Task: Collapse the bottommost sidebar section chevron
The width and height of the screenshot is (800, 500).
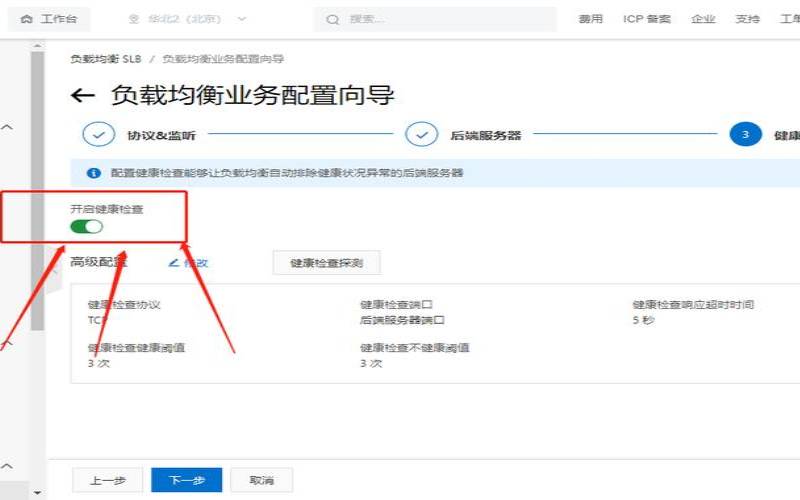Action: (7, 466)
